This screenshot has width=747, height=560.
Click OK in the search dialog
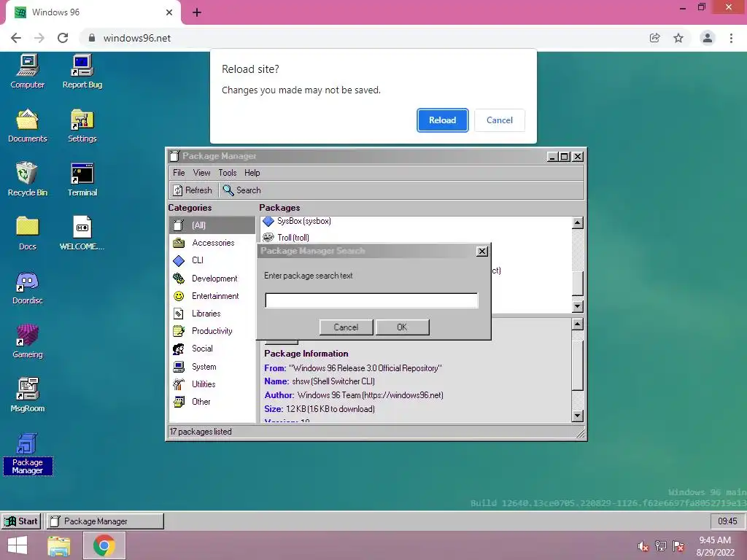402,327
